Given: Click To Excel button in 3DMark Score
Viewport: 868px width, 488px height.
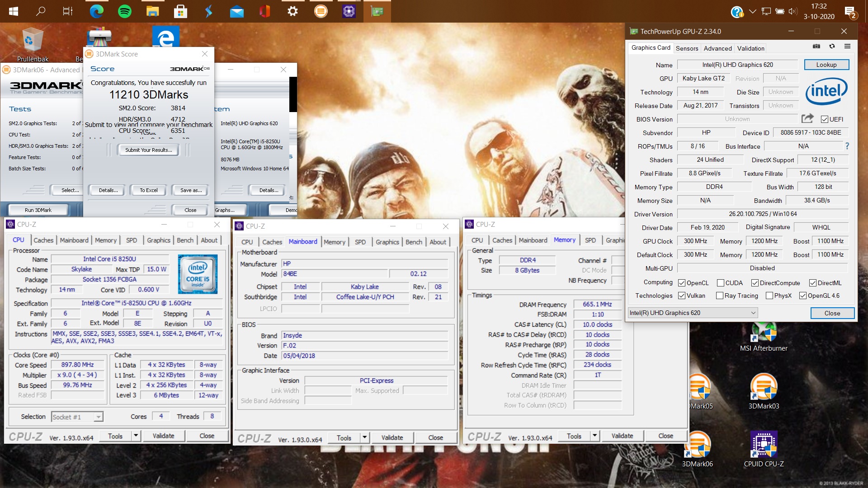Looking at the screenshot, I should tap(148, 190).
